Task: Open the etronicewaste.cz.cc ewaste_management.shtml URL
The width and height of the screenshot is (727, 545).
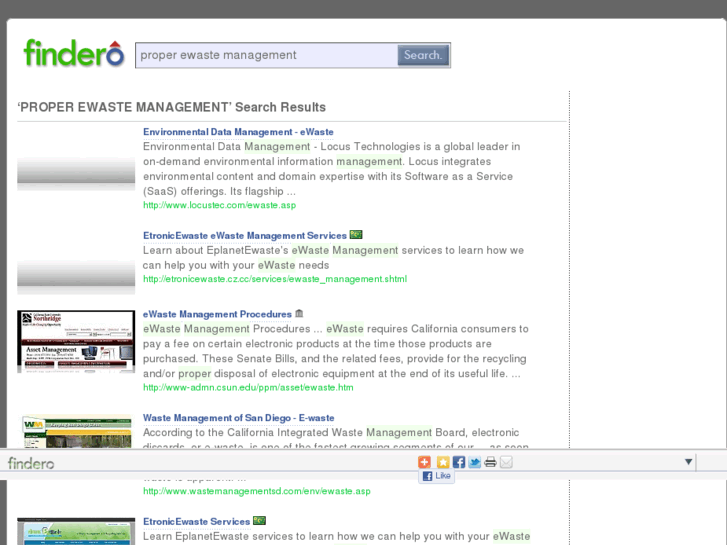Action: click(x=274, y=279)
